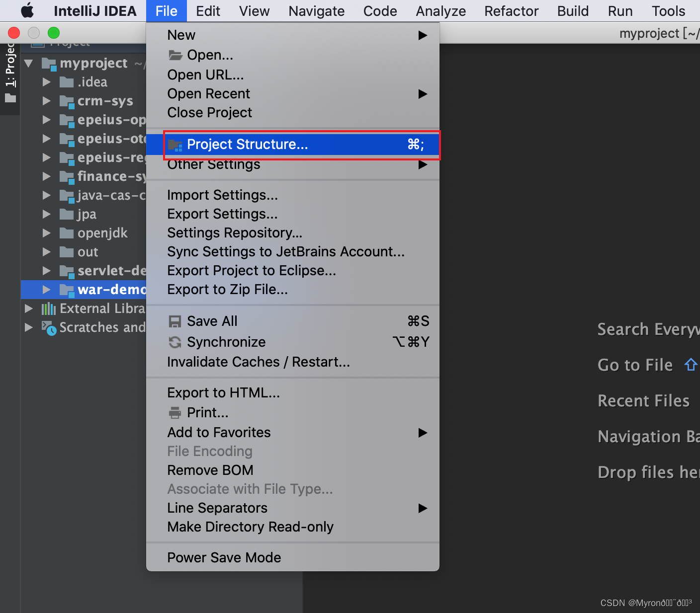Choose Export to Zip File...
The image size is (700, 613).
pos(293,290)
